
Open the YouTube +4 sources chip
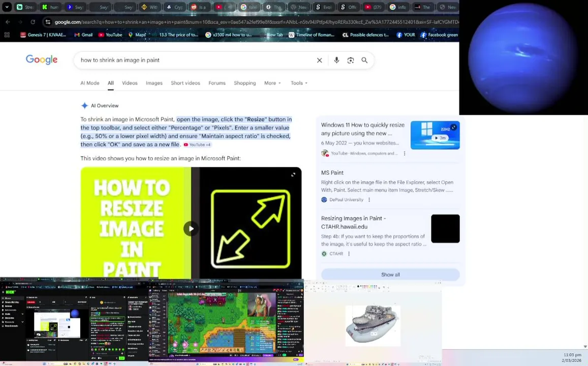[197, 145]
